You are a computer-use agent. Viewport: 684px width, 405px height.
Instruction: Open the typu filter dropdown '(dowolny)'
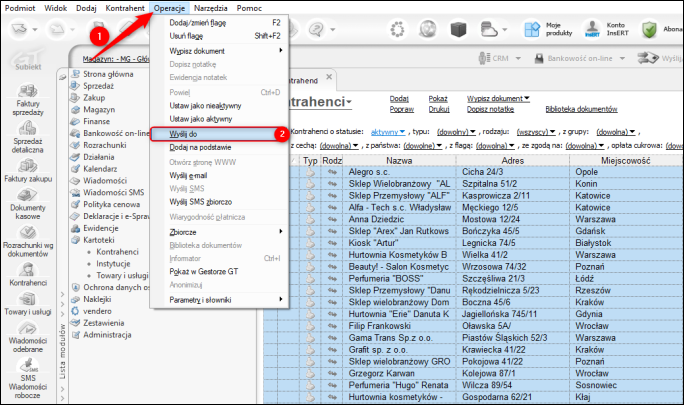click(456, 131)
